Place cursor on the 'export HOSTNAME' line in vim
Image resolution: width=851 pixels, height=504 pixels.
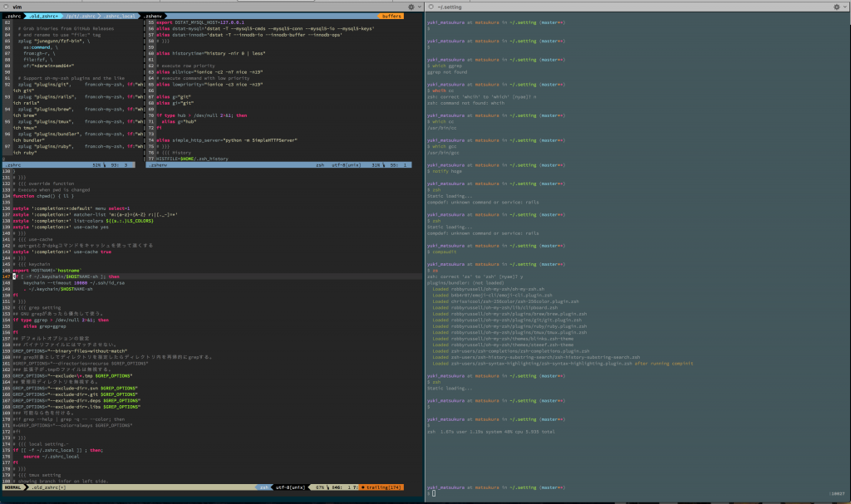(x=41, y=271)
